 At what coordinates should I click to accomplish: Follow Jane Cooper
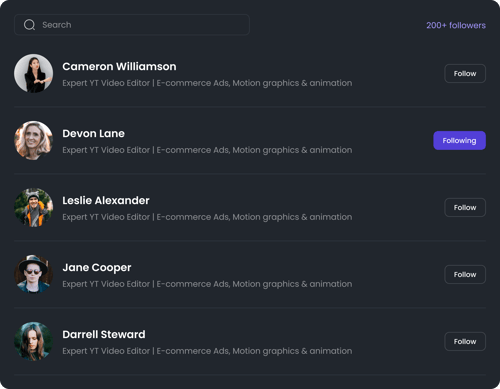click(465, 275)
